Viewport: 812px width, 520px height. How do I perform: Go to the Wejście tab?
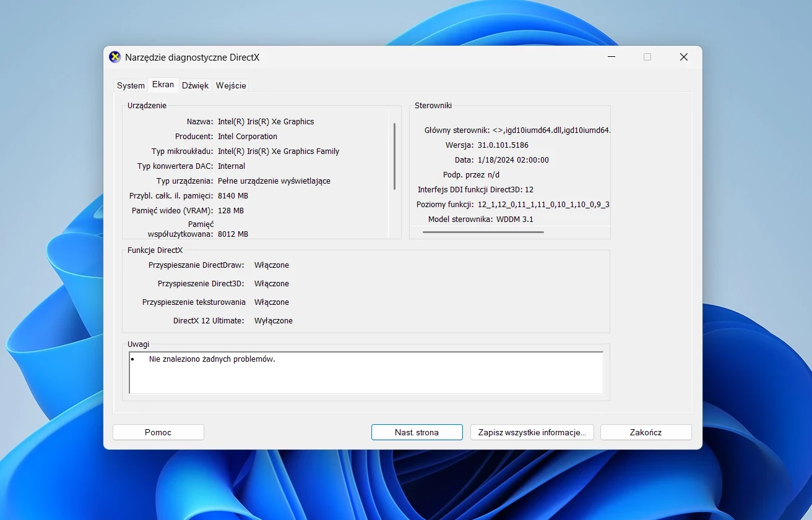pyautogui.click(x=231, y=85)
